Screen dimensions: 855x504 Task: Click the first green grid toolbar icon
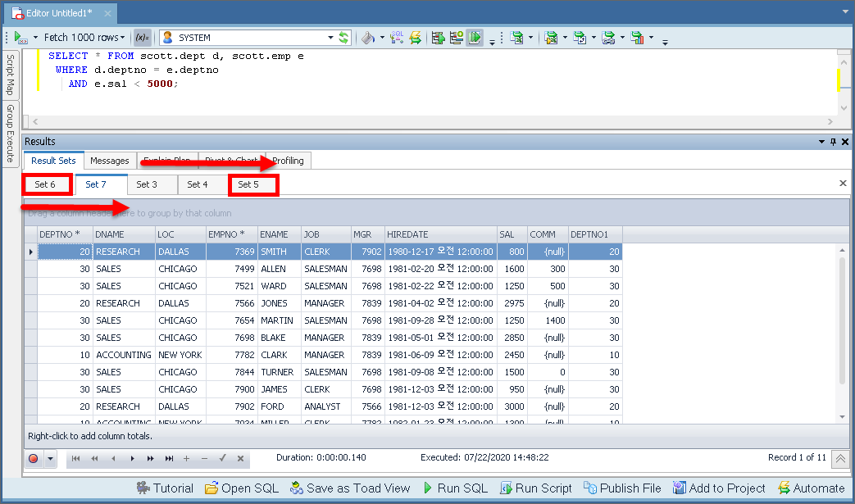[438, 38]
